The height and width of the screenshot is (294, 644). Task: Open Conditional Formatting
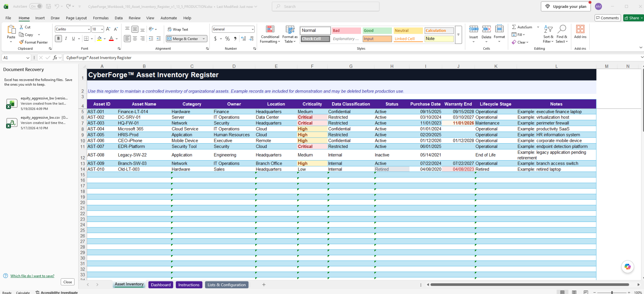tap(270, 34)
